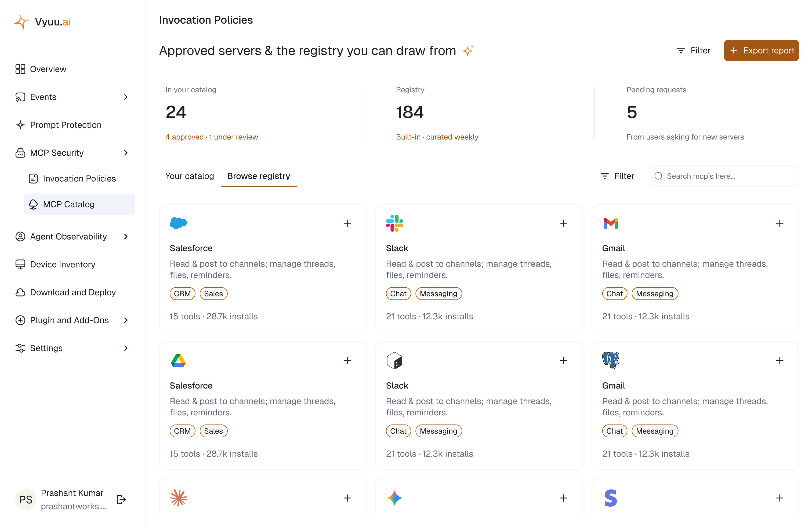
Task: Click the Pending requests count 5
Action: click(x=632, y=112)
